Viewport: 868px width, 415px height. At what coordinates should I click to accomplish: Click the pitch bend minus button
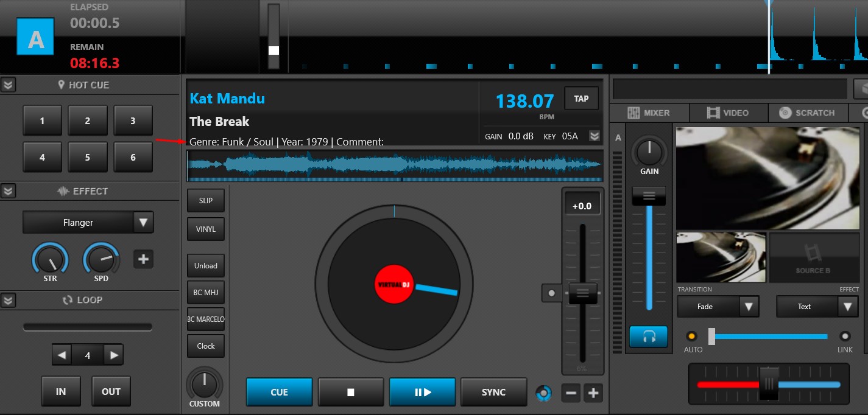pyautogui.click(x=571, y=392)
